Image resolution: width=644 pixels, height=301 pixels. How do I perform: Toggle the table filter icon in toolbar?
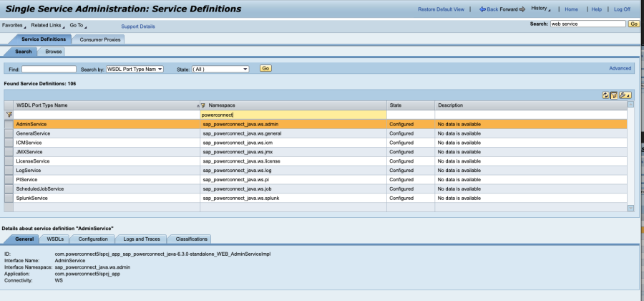(614, 95)
